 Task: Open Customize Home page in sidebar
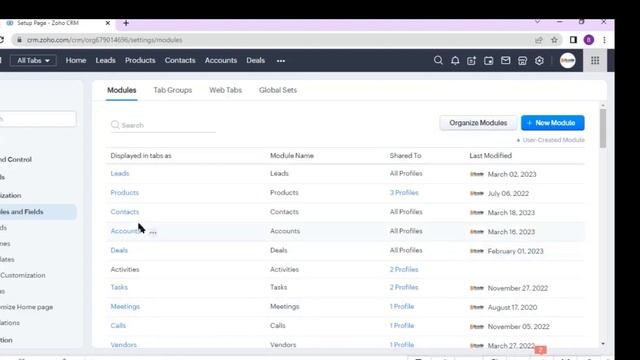pos(27,307)
